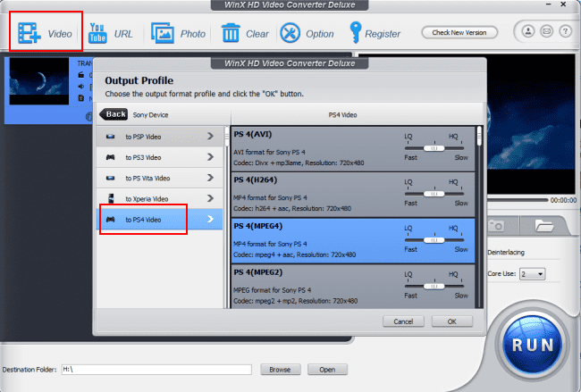The image size is (581, 392).
Task: Click the Destination Folder input field
Action: (x=156, y=370)
